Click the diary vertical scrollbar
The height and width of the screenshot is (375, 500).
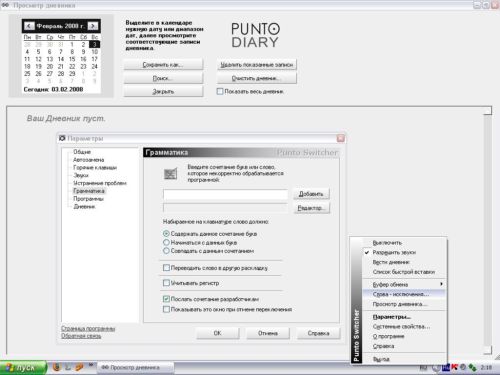coord(488,230)
